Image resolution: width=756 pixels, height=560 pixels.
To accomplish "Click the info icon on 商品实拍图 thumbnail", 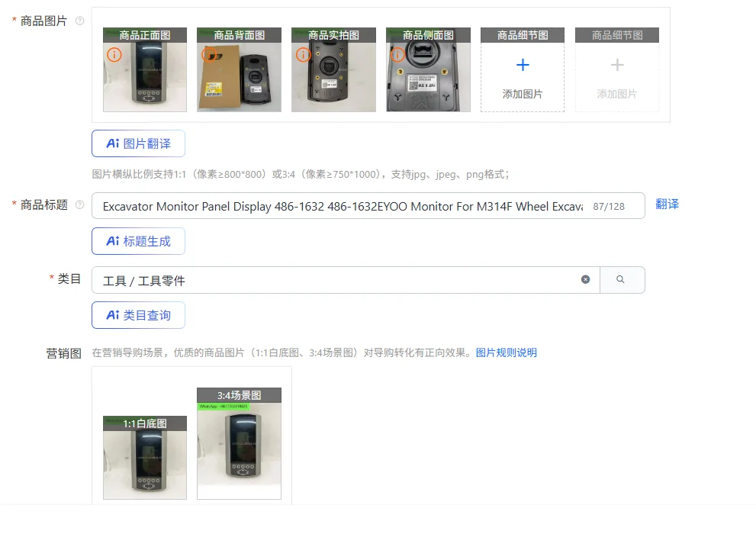I will [x=304, y=55].
